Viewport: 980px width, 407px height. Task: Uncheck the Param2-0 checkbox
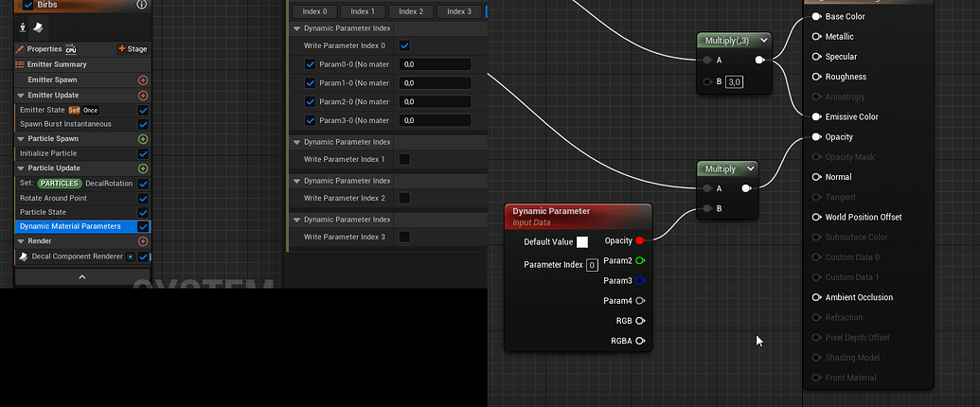coord(310,102)
